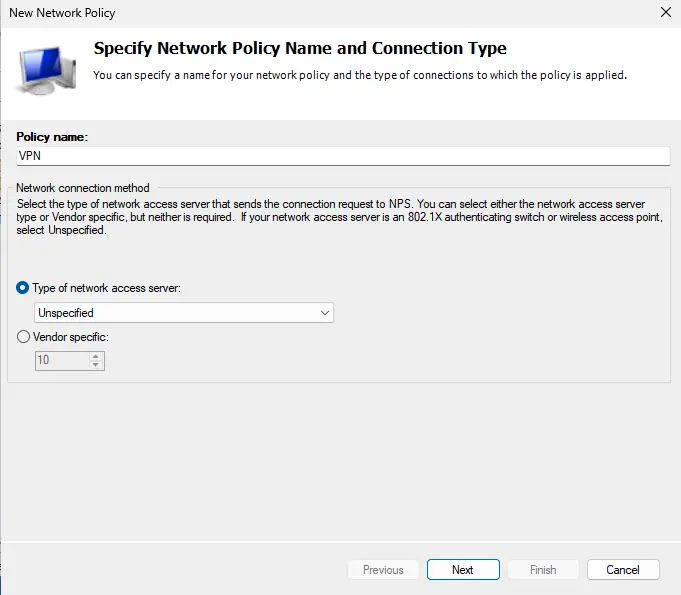Select the Type of network access server radio
The image size is (681, 595).
[x=23, y=288]
